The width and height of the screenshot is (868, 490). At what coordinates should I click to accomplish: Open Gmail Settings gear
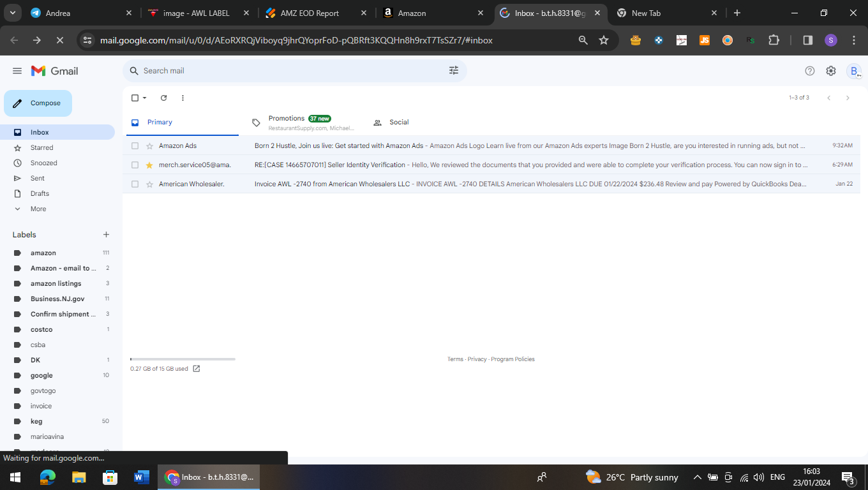point(831,71)
